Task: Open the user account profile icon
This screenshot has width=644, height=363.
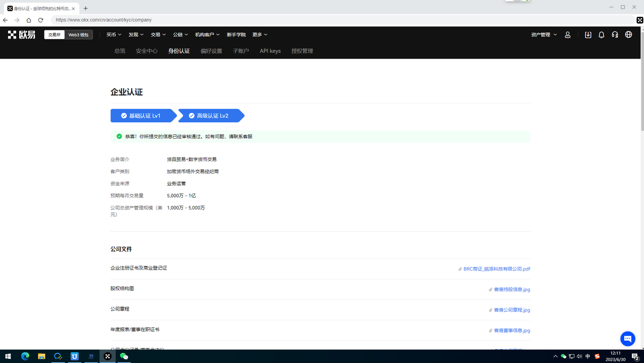Action: [568, 34]
